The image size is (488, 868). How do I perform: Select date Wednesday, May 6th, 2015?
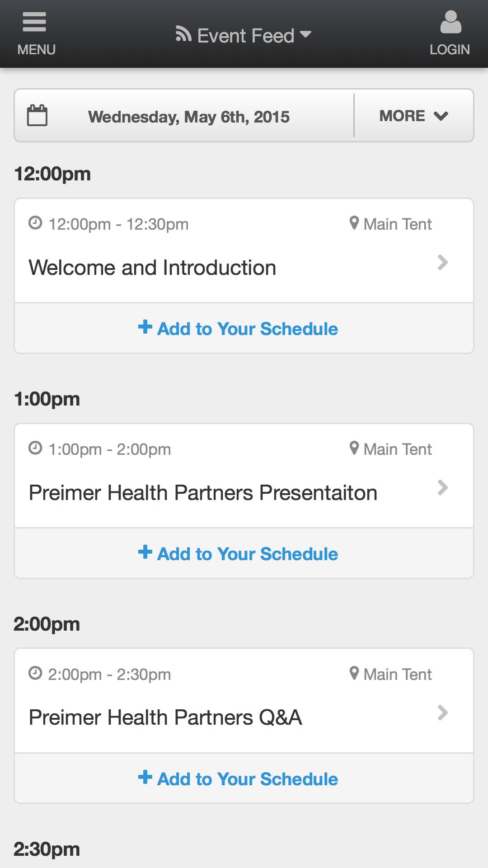[189, 117]
